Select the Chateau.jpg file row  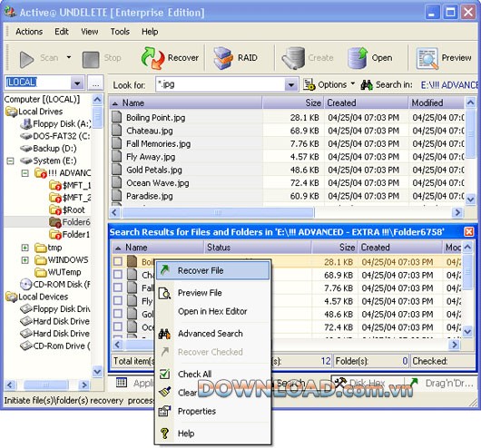click(287, 131)
